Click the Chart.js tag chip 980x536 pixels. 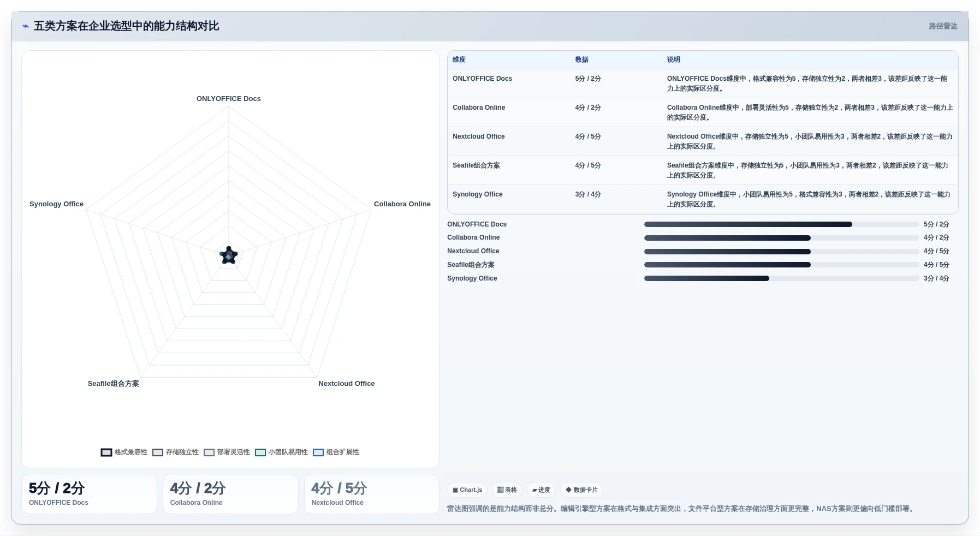tap(467, 490)
